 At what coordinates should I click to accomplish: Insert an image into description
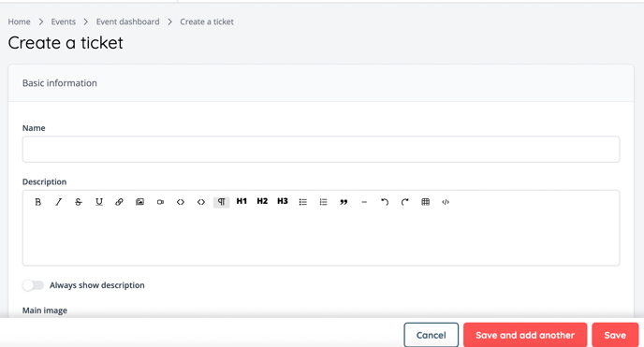(x=139, y=202)
